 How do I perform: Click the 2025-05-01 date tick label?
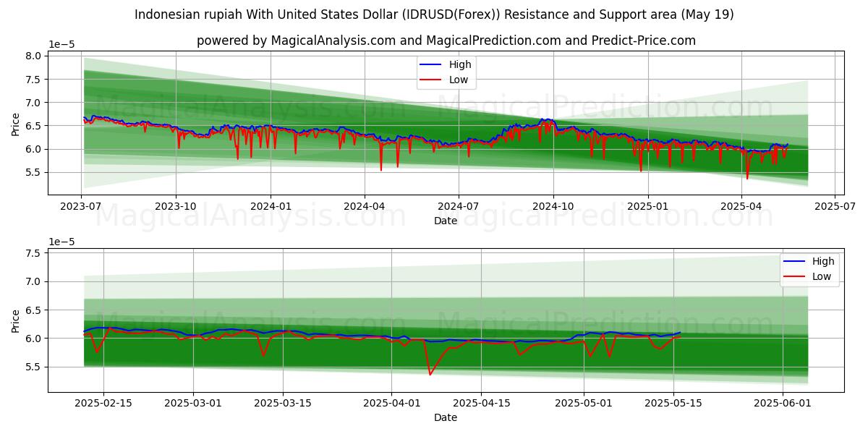[x=583, y=403]
